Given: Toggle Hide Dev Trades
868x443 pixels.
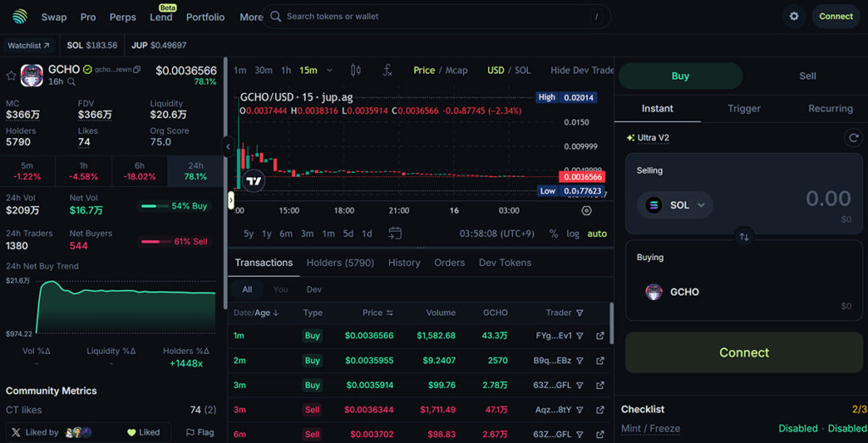Looking at the screenshot, I should [x=582, y=70].
